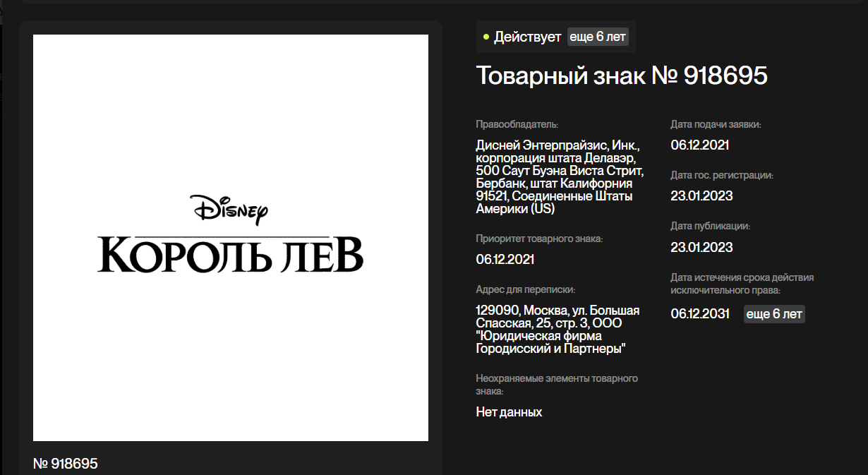Select the heading Товарный знак № 918695
Screen dimensions: 868x475
[x=622, y=76]
